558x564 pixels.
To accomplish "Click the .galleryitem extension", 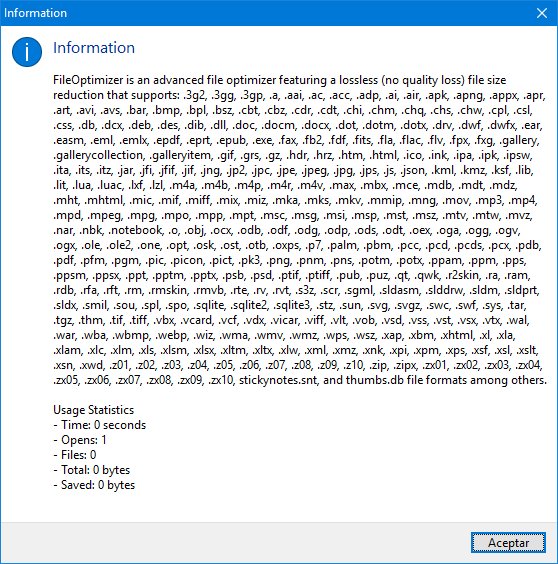I will click(x=180, y=155).
